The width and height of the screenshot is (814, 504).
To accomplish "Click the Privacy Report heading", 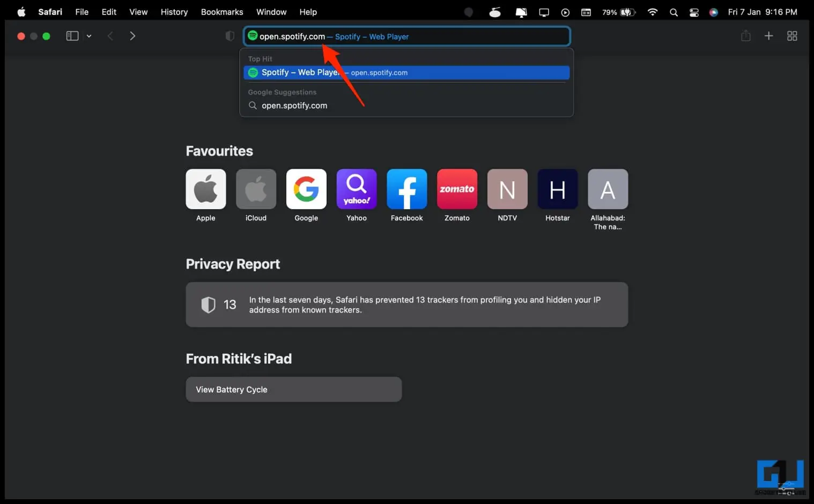I will tap(233, 264).
